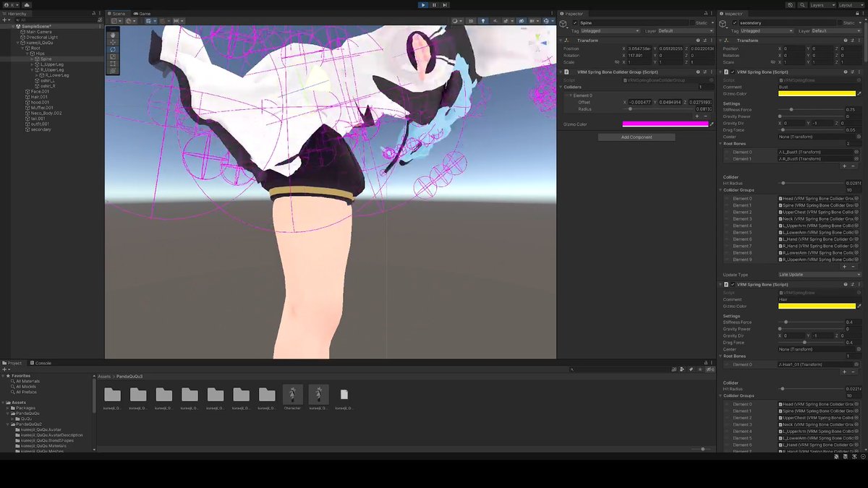Click the lock icon on Spine Inspector

click(x=707, y=13)
